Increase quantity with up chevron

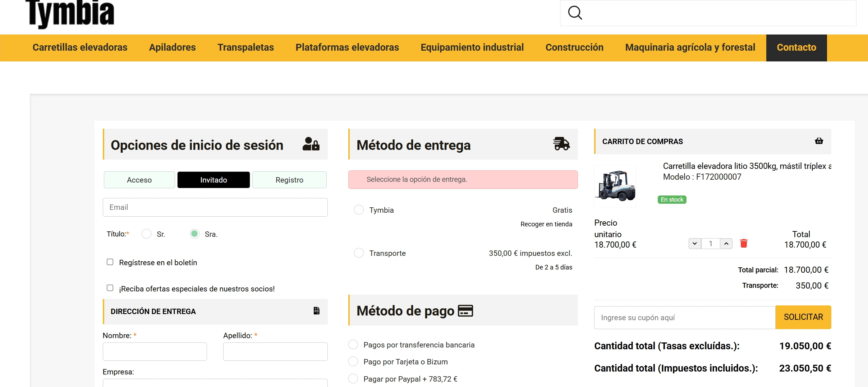click(x=726, y=244)
